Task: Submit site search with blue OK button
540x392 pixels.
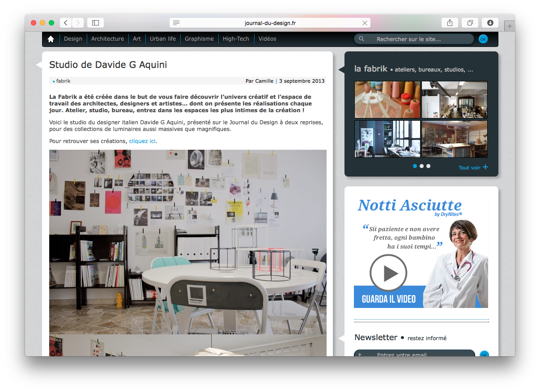Action: (483, 39)
